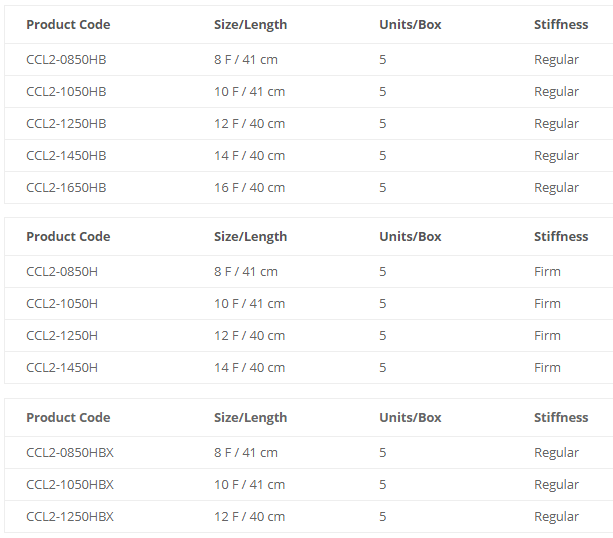Select Regular stiffness in the CCL2-1650HB row

(556, 188)
